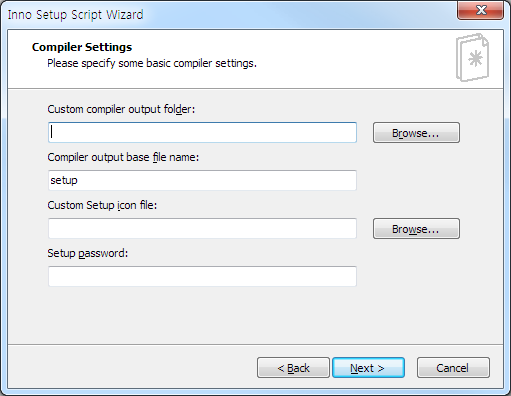This screenshot has width=511, height=396.
Task: Click the 'Custom Setup icon file' label
Action: point(102,205)
